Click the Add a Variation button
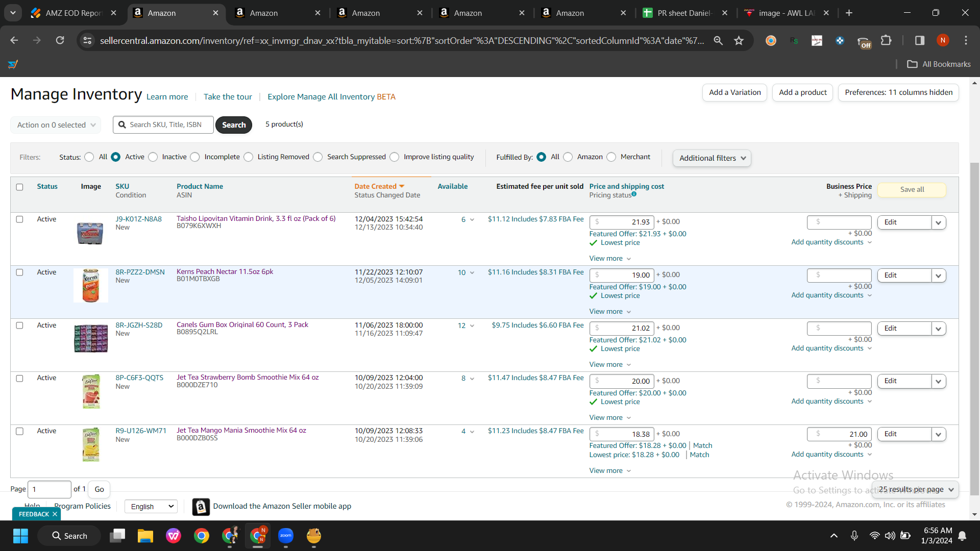Viewport: 980px width, 551px height. pos(734,92)
